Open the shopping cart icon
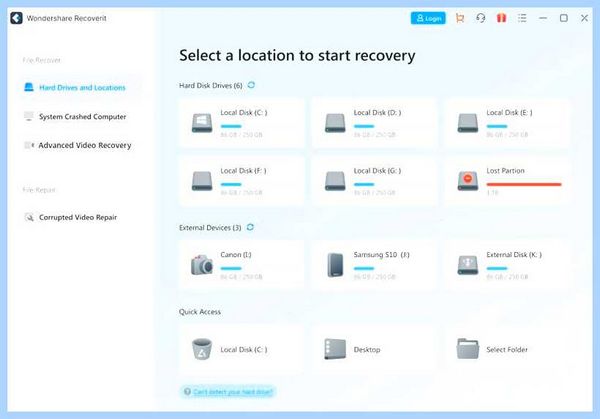The image size is (600, 419). pyautogui.click(x=460, y=18)
